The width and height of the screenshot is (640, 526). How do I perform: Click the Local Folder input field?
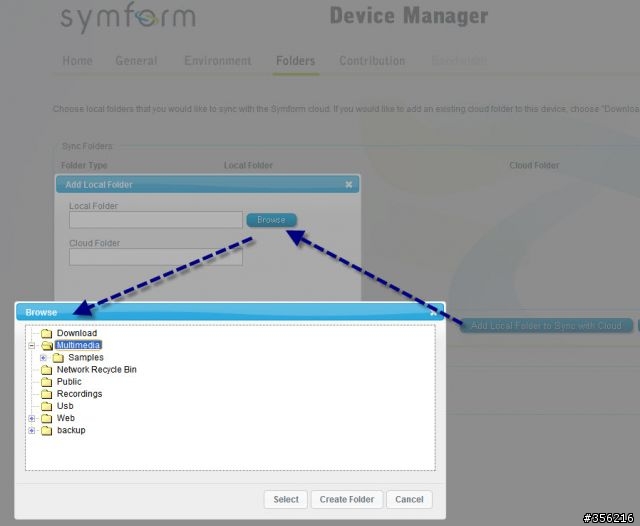(x=156, y=220)
